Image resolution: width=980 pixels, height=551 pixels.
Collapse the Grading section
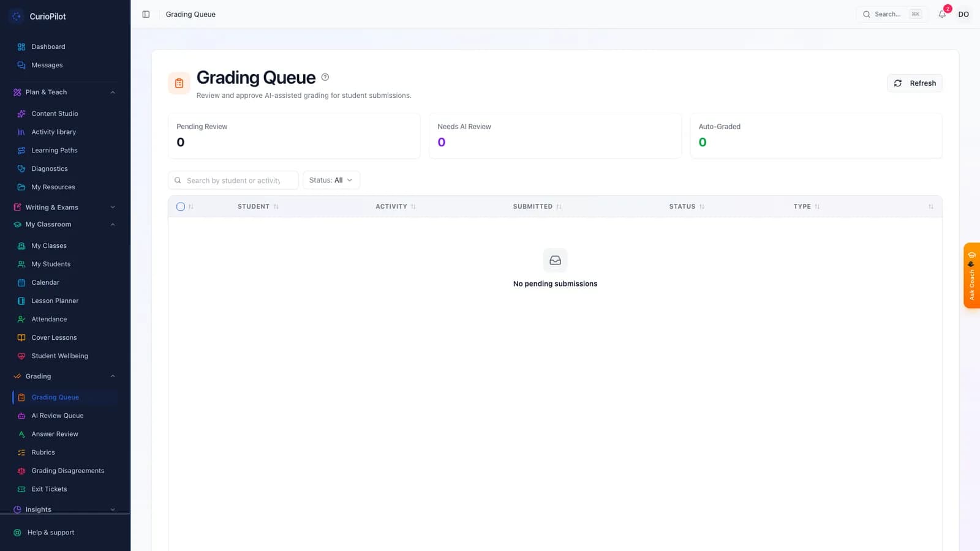(x=65, y=376)
